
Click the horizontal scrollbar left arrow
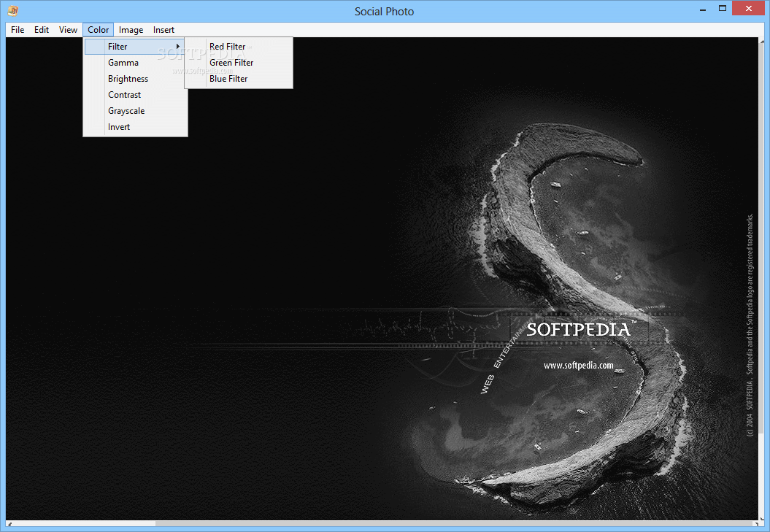point(9,524)
